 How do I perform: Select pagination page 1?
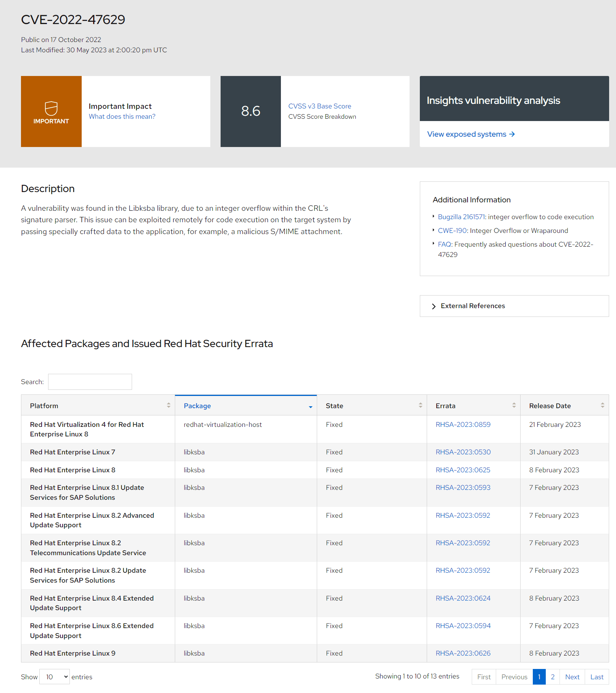tap(539, 677)
